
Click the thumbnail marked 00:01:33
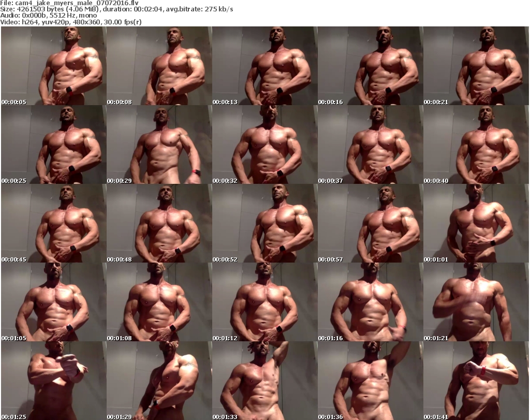click(x=264, y=381)
